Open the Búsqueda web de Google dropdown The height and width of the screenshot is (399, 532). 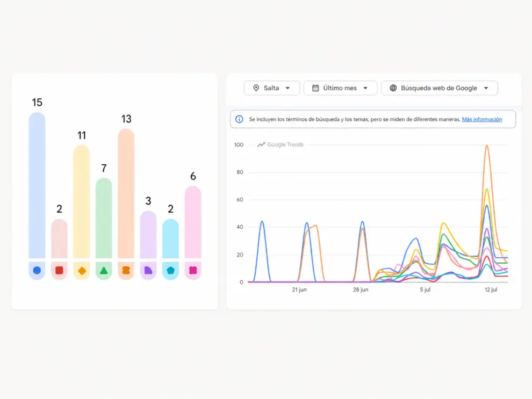[x=440, y=88]
